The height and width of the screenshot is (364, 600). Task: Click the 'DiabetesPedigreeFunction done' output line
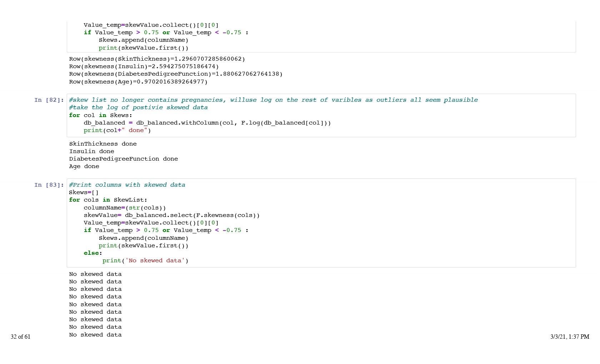123,159
